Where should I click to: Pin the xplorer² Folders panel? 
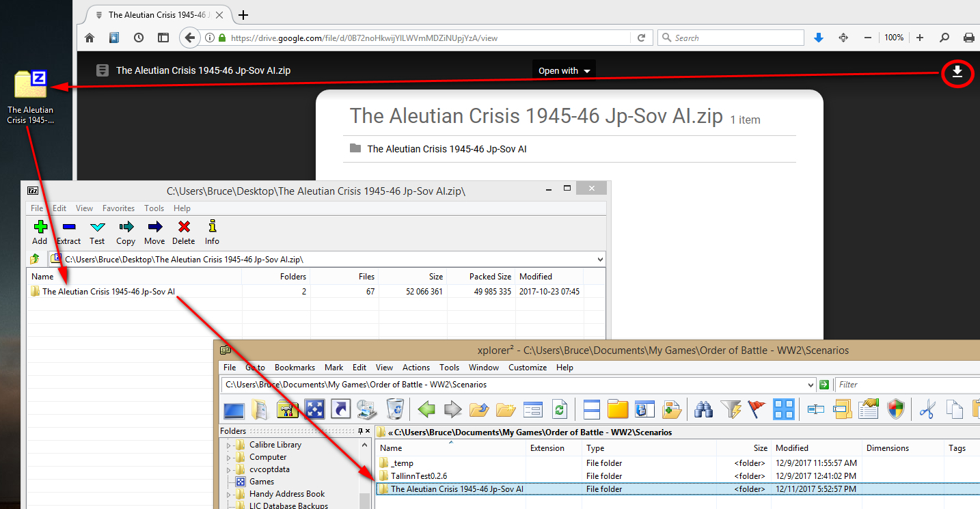[x=362, y=431]
